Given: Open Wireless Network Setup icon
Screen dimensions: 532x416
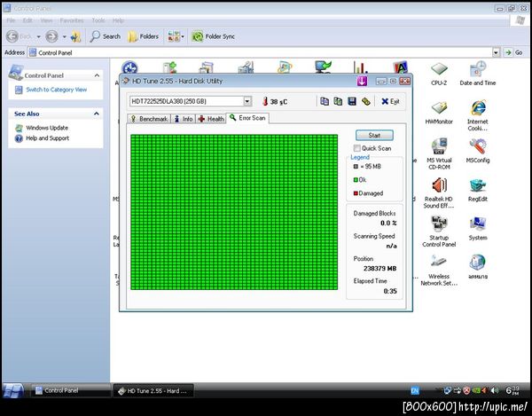Looking at the screenshot, I should [439, 271].
